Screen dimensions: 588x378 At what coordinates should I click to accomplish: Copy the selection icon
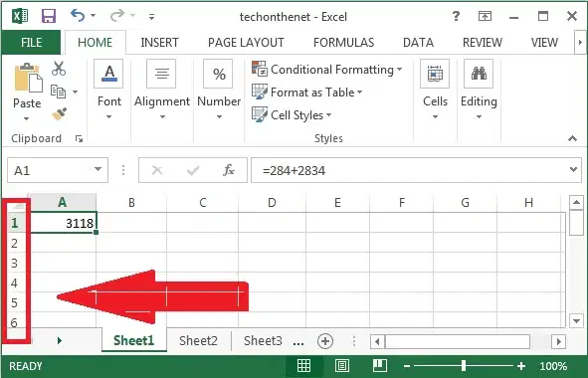[58, 92]
